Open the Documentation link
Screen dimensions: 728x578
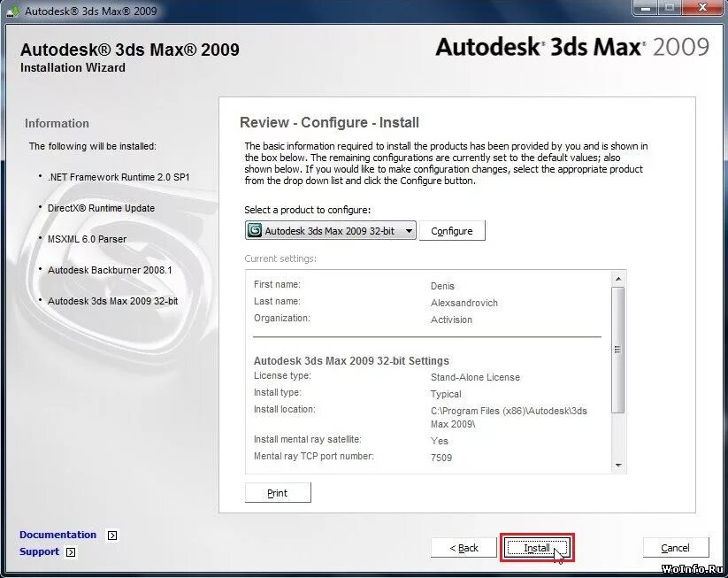click(x=57, y=535)
